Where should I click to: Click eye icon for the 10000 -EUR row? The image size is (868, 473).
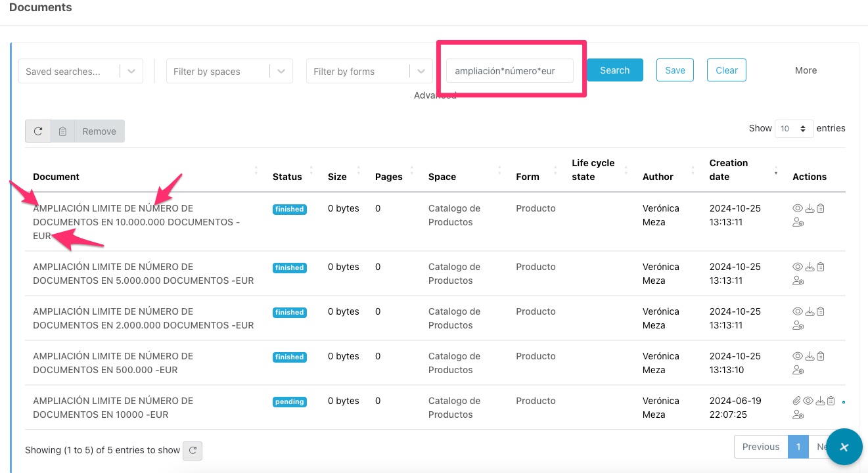point(808,401)
